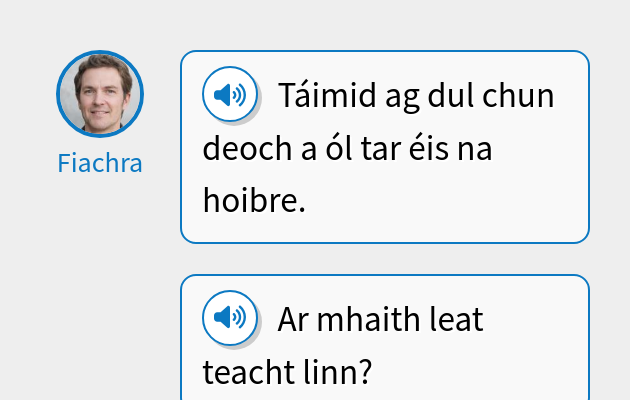630x400 pixels.
Task: Play audio for "Ar mhaith leat" sentence
Action: click(230, 318)
